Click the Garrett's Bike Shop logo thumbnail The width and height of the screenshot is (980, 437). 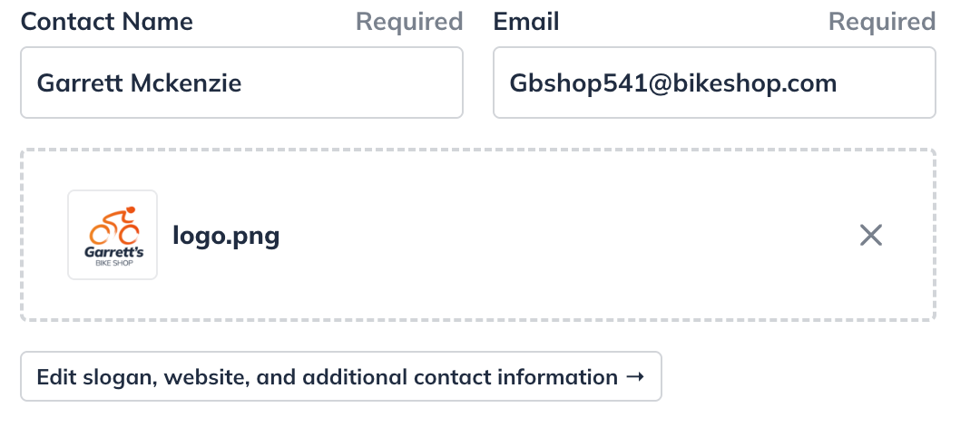(x=113, y=235)
